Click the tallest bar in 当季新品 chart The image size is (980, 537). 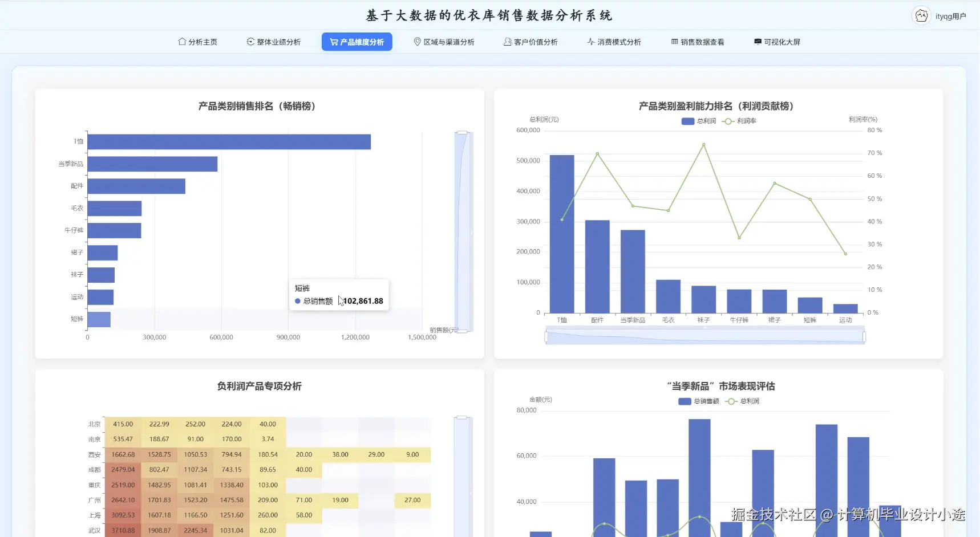pyautogui.click(x=699, y=478)
